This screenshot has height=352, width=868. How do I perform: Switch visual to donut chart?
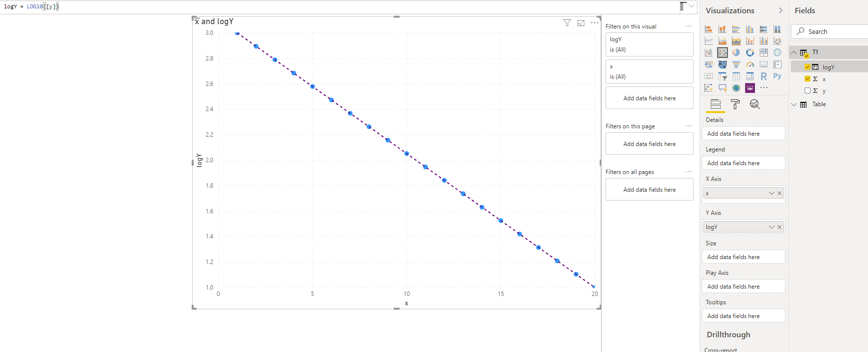[x=750, y=53]
